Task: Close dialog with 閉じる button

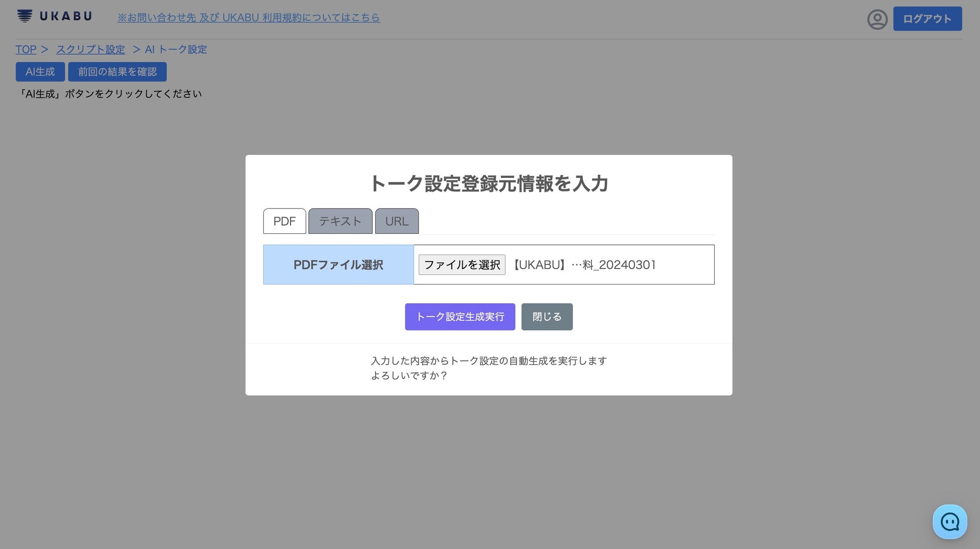Action: [547, 317]
